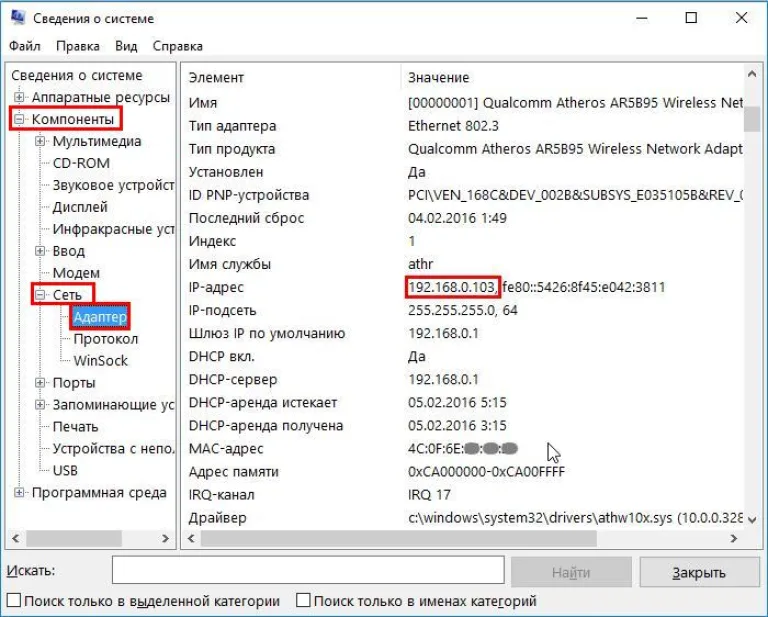
Task: Select Инфракрасные устройства in the tree
Action: click(x=113, y=229)
